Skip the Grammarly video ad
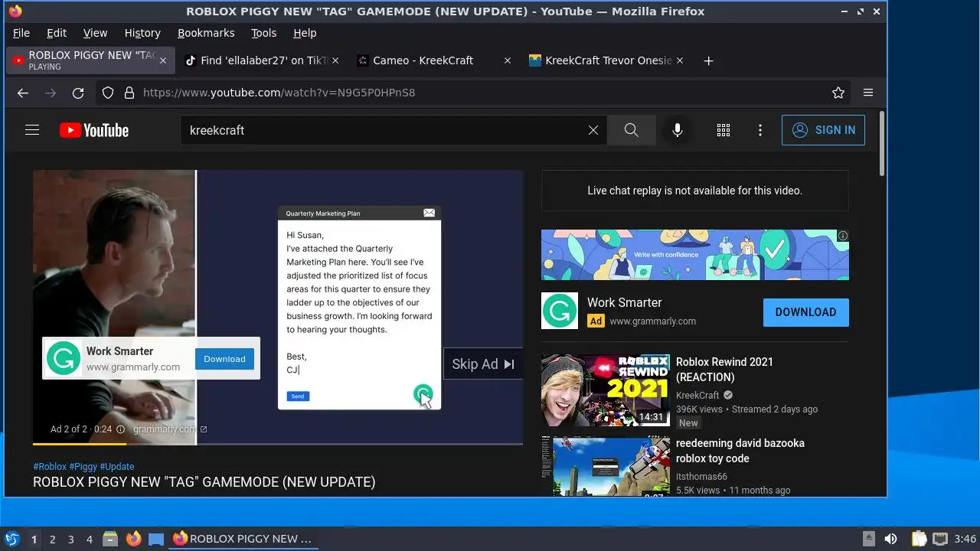The width and height of the screenshot is (980, 551). pos(483,364)
